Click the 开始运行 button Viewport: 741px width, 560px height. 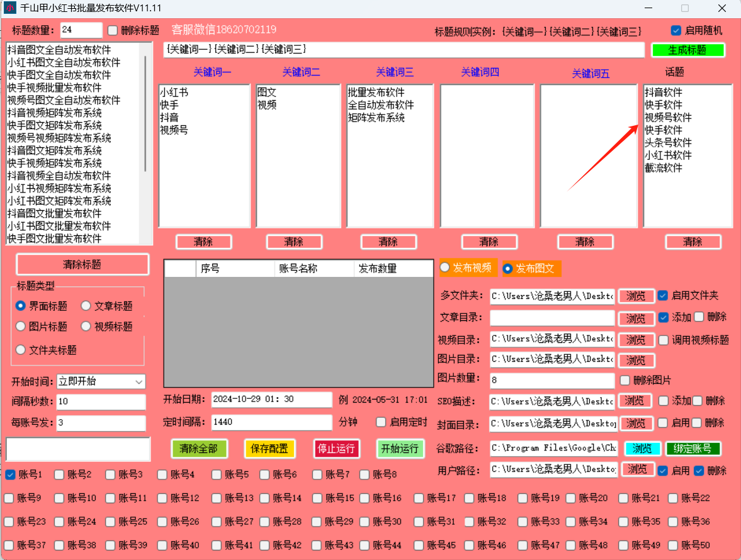(x=400, y=449)
